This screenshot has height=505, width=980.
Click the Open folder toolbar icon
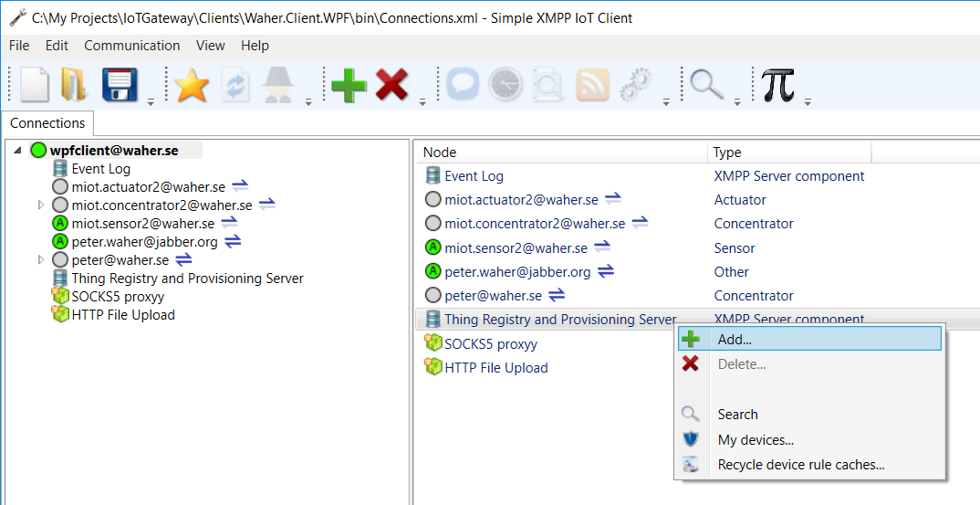click(x=73, y=85)
